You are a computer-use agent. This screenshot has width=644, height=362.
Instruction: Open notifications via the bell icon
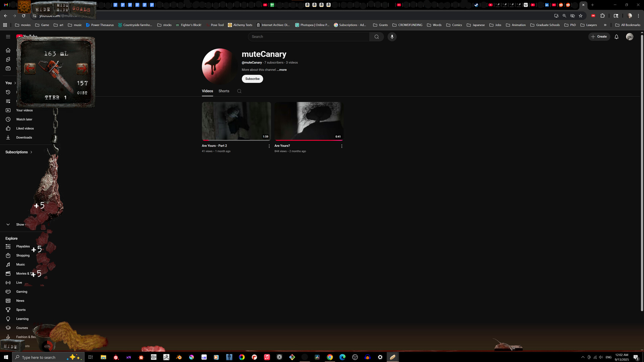[x=616, y=37]
